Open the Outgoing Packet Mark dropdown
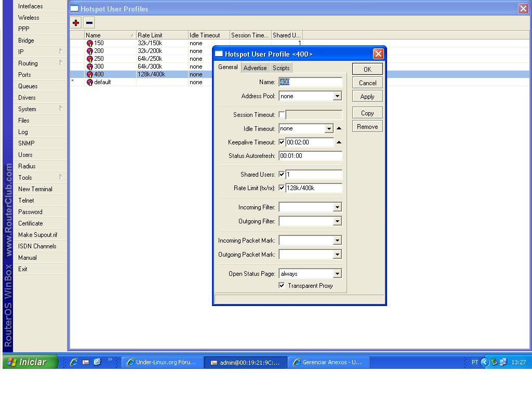This screenshot has height=399, width=532. click(x=337, y=255)
